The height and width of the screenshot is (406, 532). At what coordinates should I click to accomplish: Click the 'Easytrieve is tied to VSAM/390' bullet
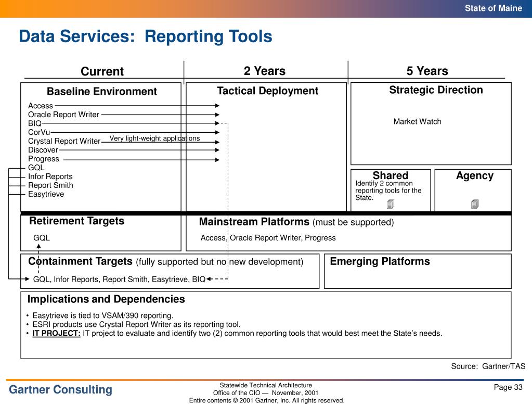pyautogui.click(x=103, y=316)
